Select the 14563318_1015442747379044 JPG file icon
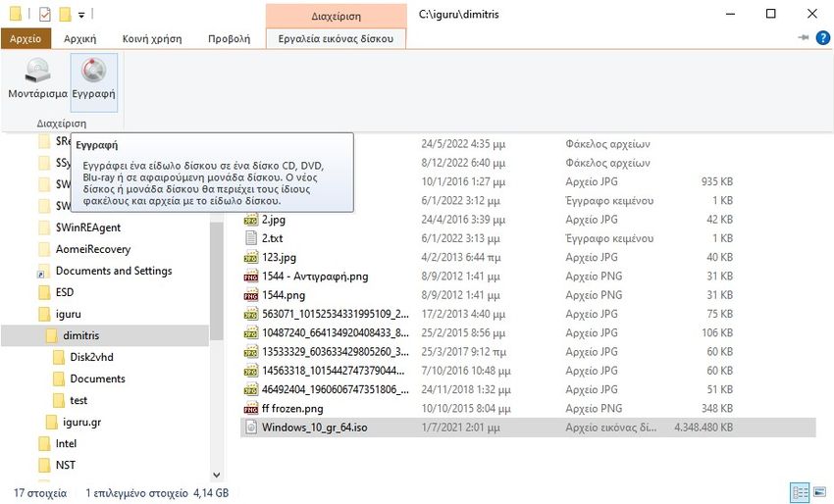Screen dimensions: 834x504 pyautogui.click(x=251, y=371)
